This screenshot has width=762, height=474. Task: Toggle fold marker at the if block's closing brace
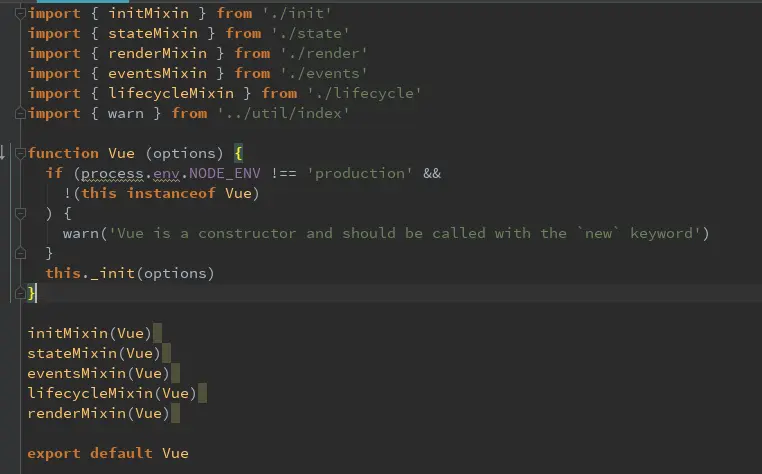click(20, 253)
